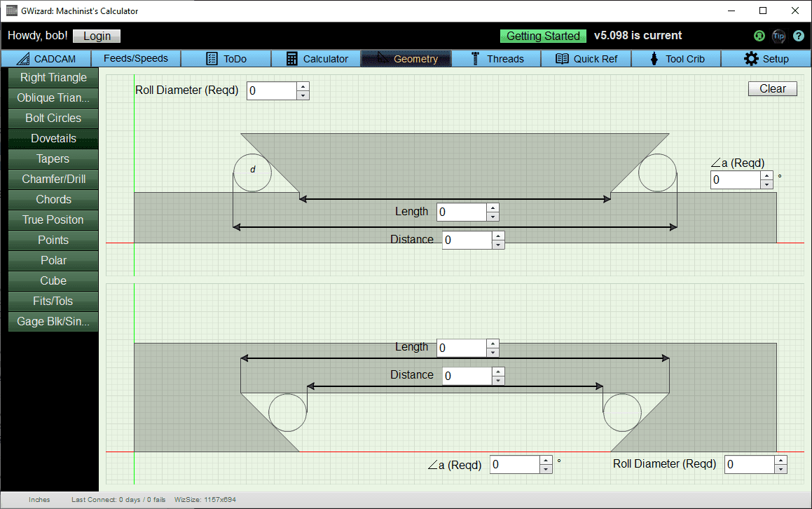Open the Getting Started link
Viewport: 812px width, 509px height.
(543, 36)
